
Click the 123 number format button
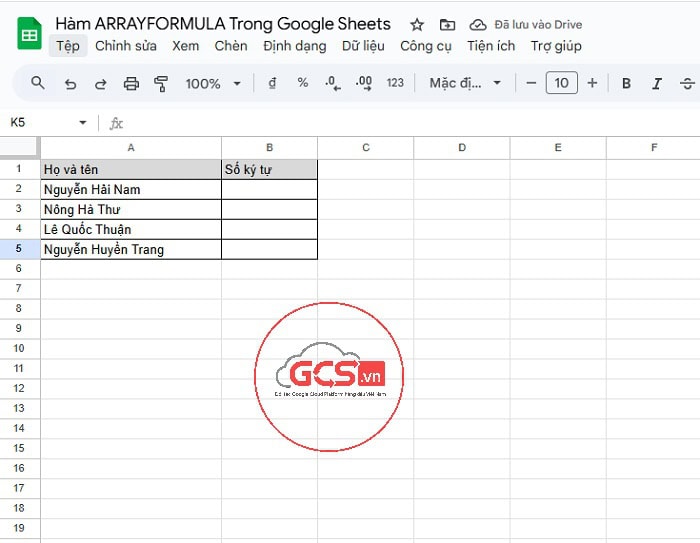click(x=395, y=83)
